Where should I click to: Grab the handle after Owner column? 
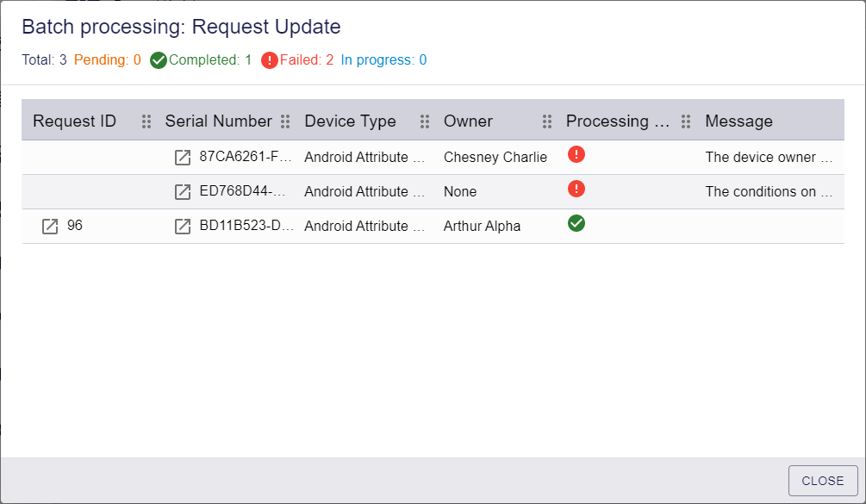point(547,121)
